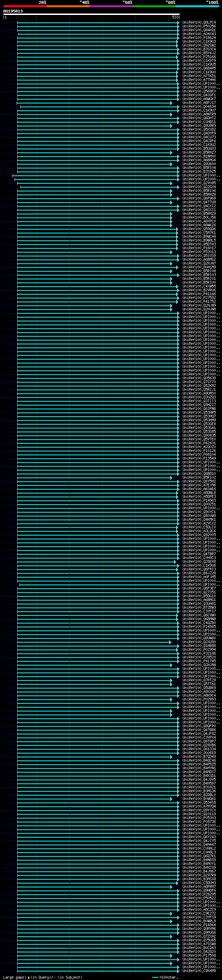Viewport: 222px width, 980px height.
Task: Click the cyan ~100% identity legend segment
Action: click(197, 6)
